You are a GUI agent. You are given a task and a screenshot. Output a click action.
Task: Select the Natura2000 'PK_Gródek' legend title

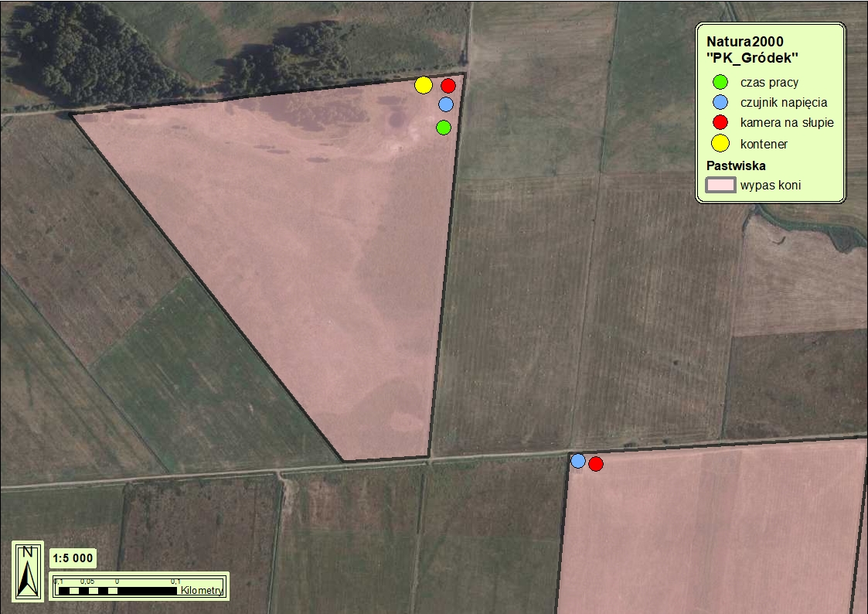point(752,49)
